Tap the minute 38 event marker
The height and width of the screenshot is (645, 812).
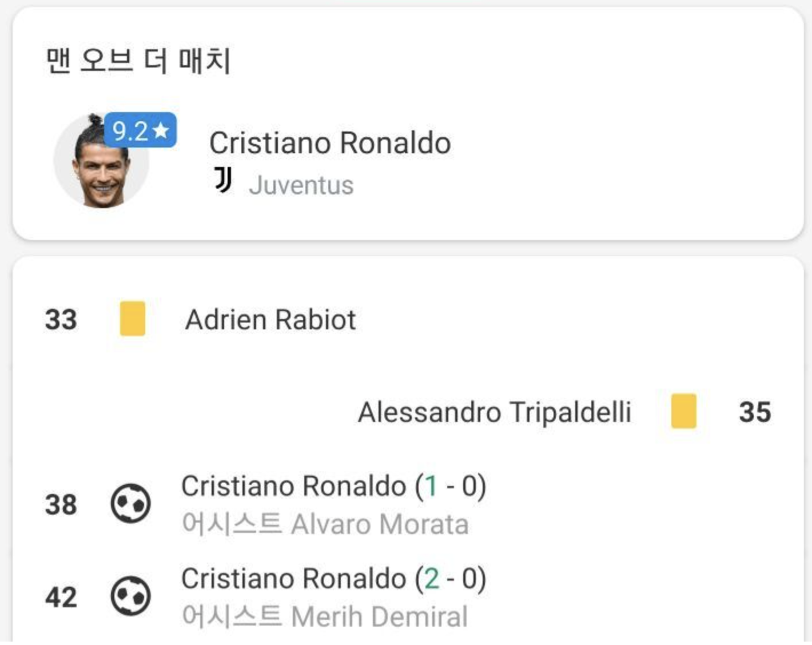pos(61,505)
